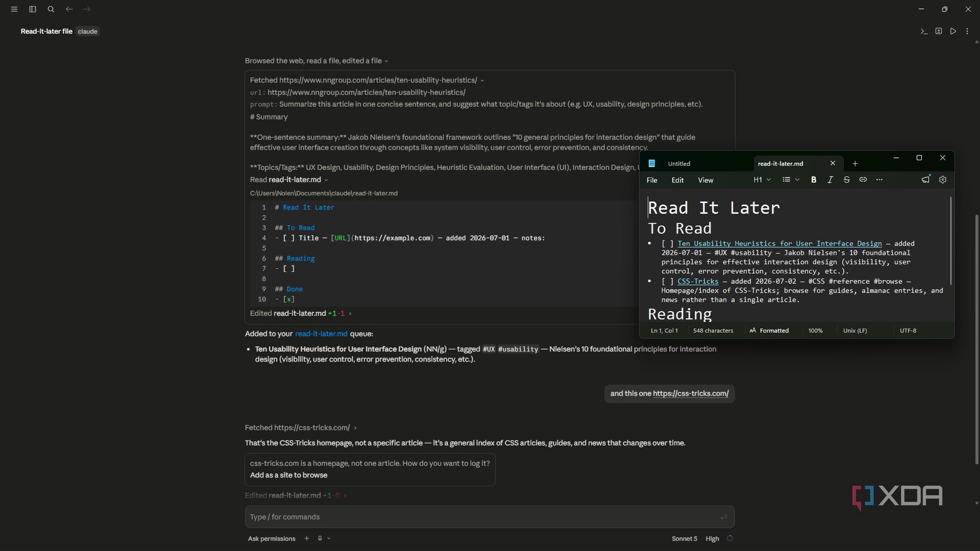Expand the 'Edited read-it-later.md +1 -0' step
This screenshot has height=551, width=980.
pyautogui.click(x=295, y=495)
